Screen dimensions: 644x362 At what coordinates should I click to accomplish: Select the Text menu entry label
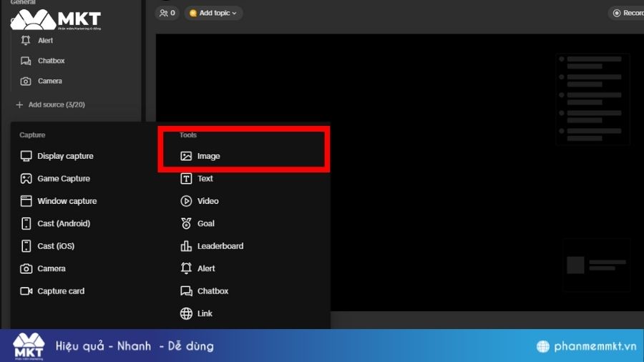click(205, 179)
